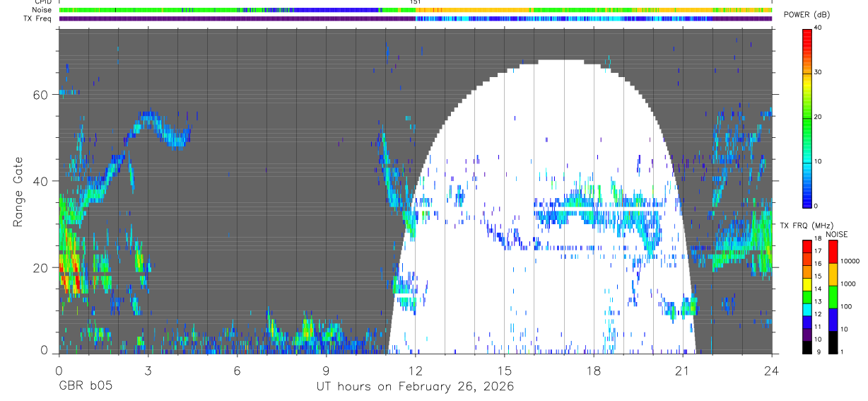Click the CPID value '151'
The image size is (868, 401).
416,2
